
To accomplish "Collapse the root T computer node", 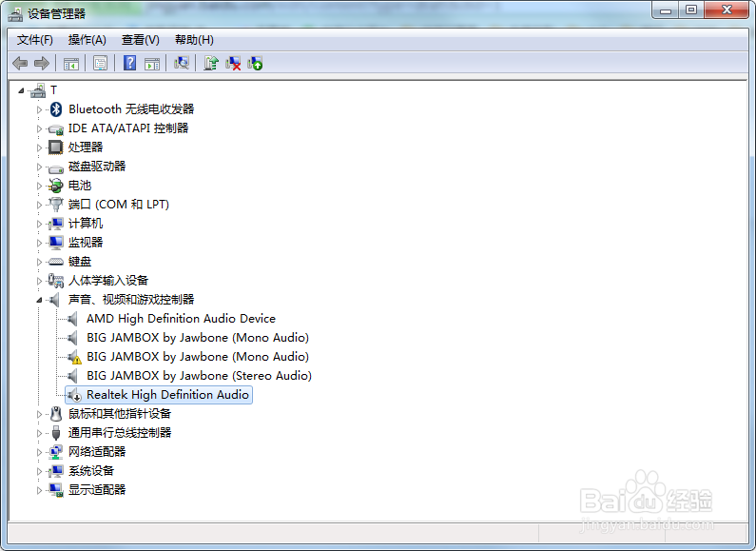I will click(x=21, y=90).
